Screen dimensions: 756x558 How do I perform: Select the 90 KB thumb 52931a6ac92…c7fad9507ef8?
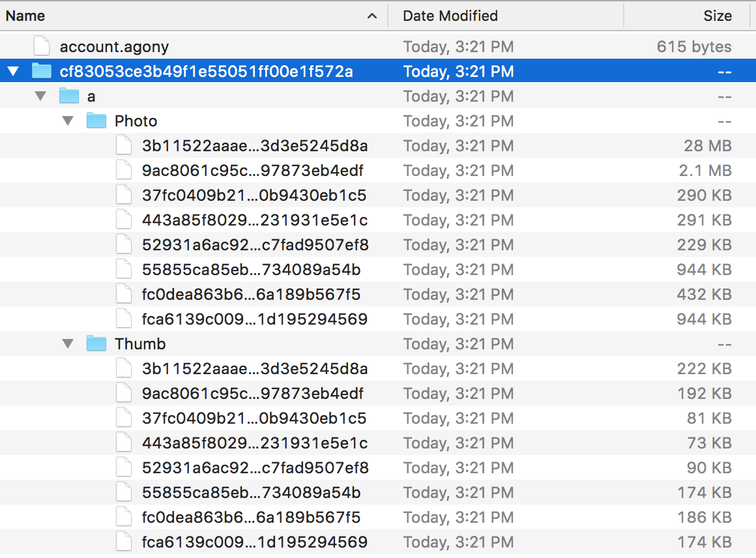pyautogui.click(x=255, y=468)
